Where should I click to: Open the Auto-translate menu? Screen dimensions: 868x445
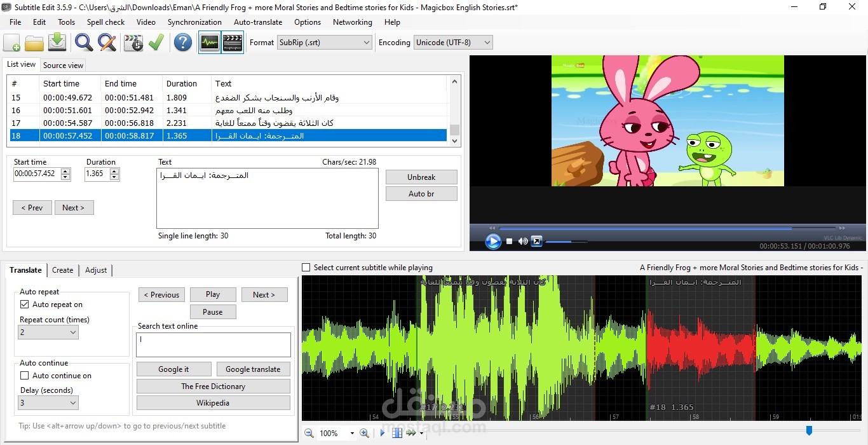(258, 22)
